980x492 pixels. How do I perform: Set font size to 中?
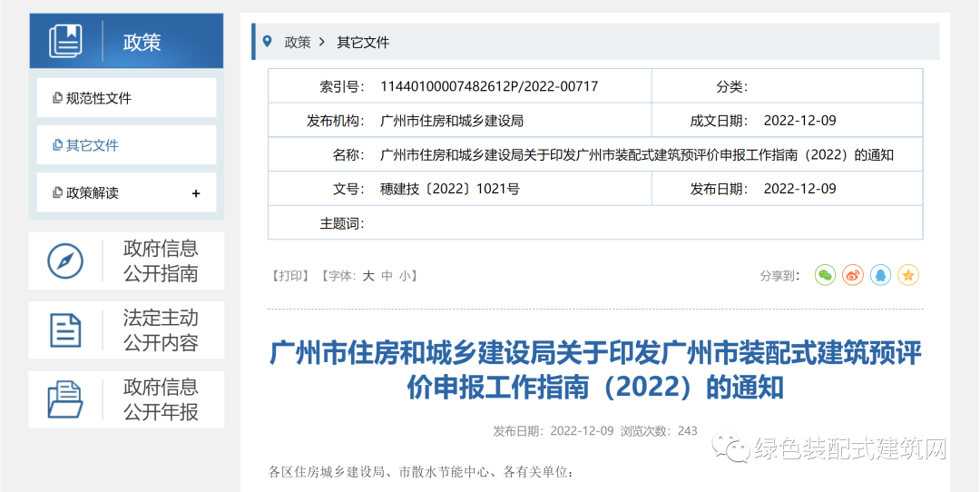click(x=387, y=276)
